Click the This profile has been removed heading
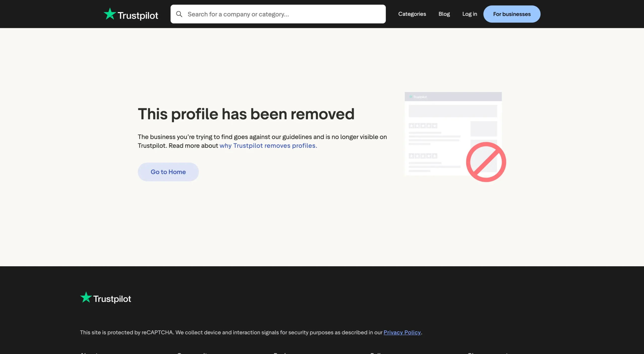The width and height of the screenshot is (644, 354). tap(246, 114)
